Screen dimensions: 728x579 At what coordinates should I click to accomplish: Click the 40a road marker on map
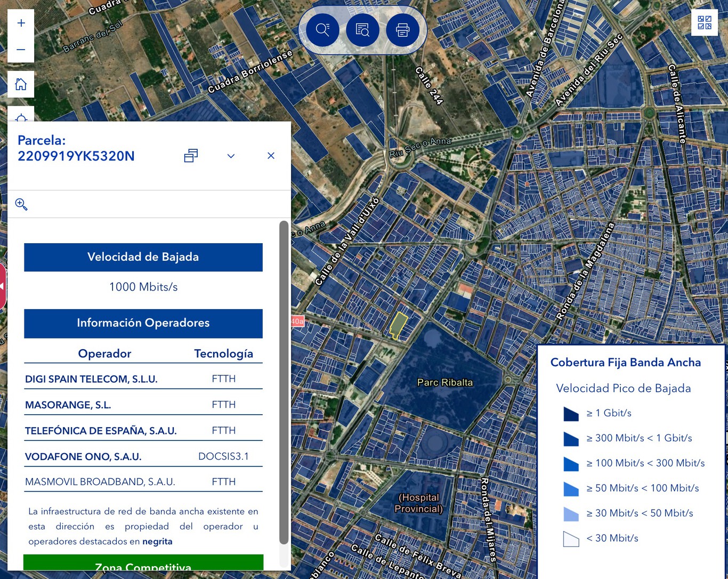pos(297,321)
